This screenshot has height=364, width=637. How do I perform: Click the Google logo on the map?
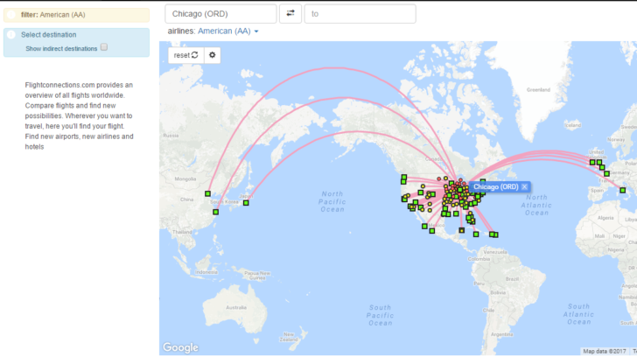tap(181, 347)
